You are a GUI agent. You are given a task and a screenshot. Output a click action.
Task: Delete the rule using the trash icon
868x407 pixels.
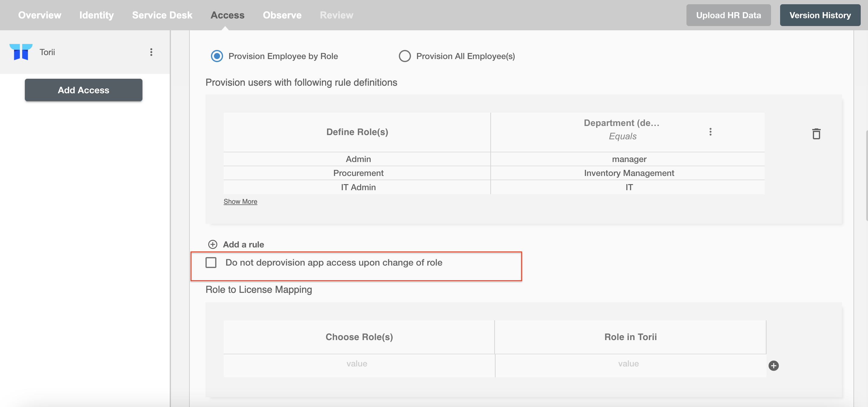[x=816, y=134]
